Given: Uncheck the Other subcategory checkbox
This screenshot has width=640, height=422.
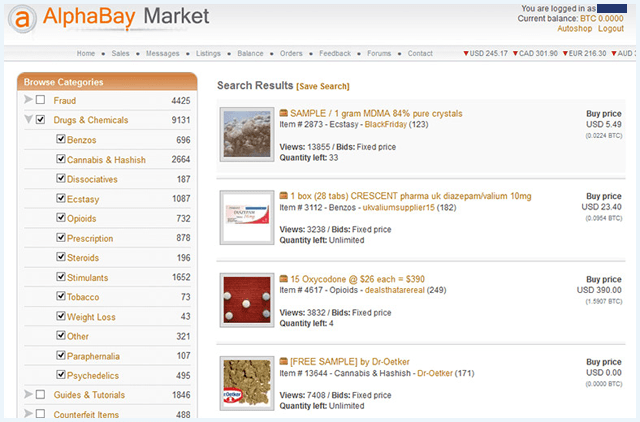Looking at the screenshot, I should 61,335.
